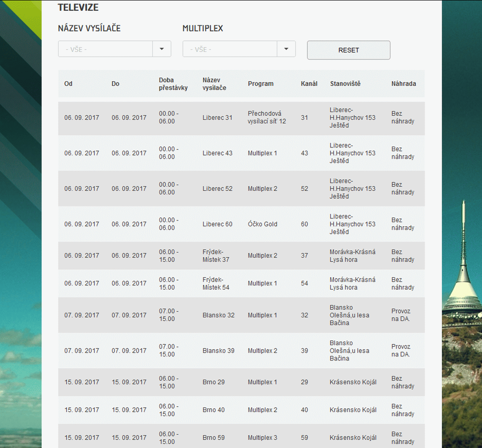Select the 'Blansko 32' cell
Screen dimensions: 482x448
pyautogui.click(x=219, y=315)
